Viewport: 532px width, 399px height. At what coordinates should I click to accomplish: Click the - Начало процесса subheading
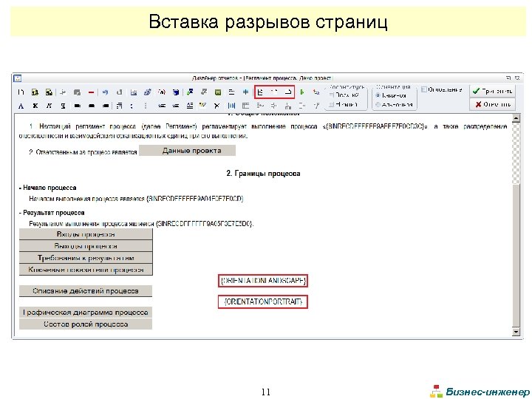pos(48,188)
